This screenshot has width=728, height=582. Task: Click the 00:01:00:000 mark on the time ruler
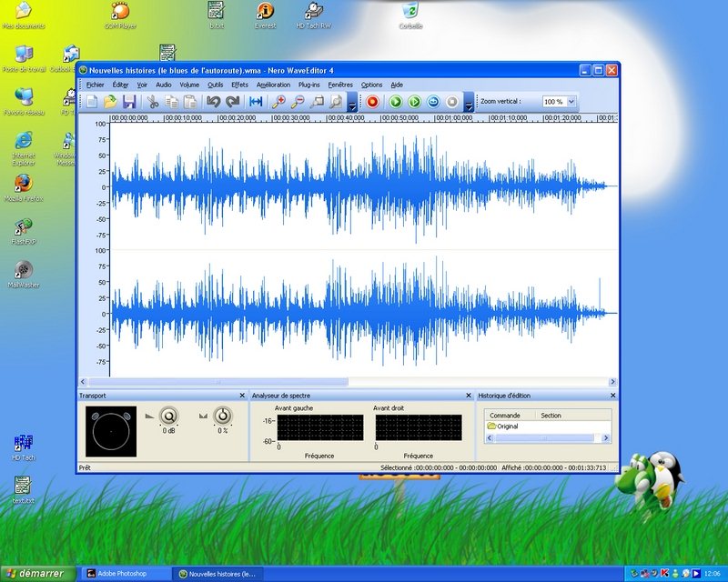click(453, 118)
